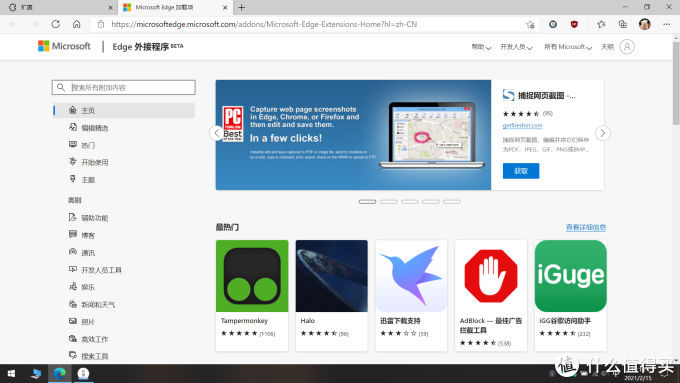Click the search box for add-ons

[x=124, y=87]
